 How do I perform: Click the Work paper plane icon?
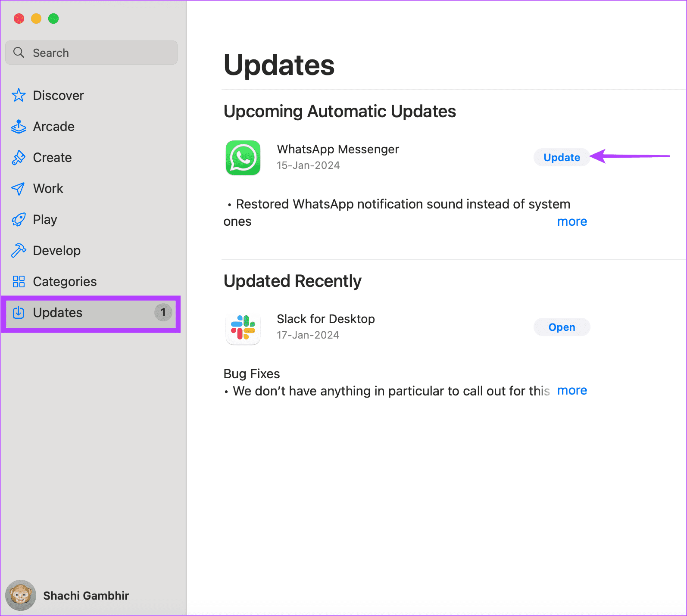[18, 189]
